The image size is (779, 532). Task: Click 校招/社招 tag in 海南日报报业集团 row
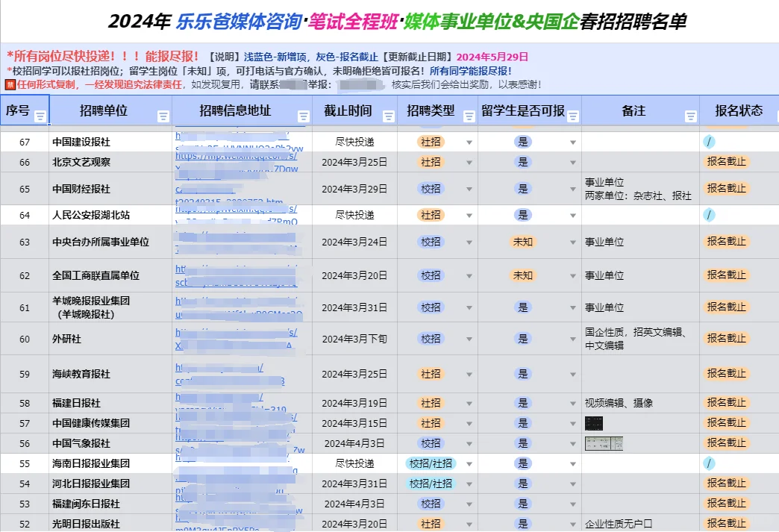click(x=431, y=463)
